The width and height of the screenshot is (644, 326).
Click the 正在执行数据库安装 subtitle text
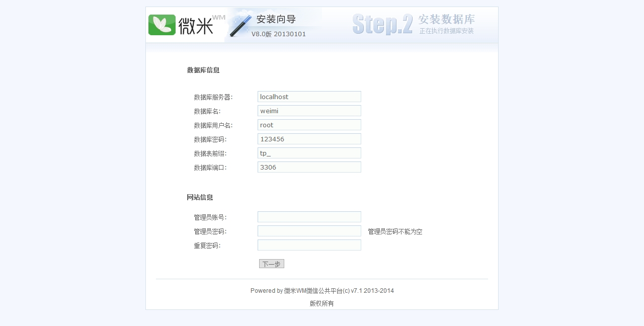(x=447, y=31)
